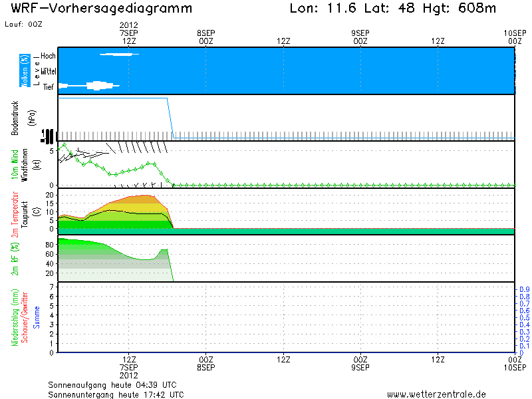Click the 8SEP 00Z top time marker
Image resolution: width=532 pixels, height=399 pixels.
(206, 37)
